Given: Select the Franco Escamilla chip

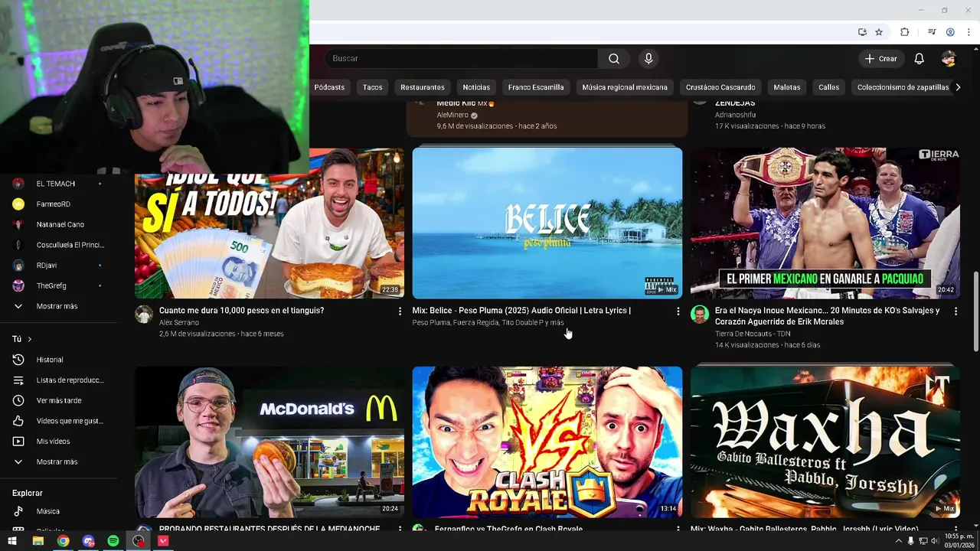Looking at the screenshot, I should click(536, 87).
